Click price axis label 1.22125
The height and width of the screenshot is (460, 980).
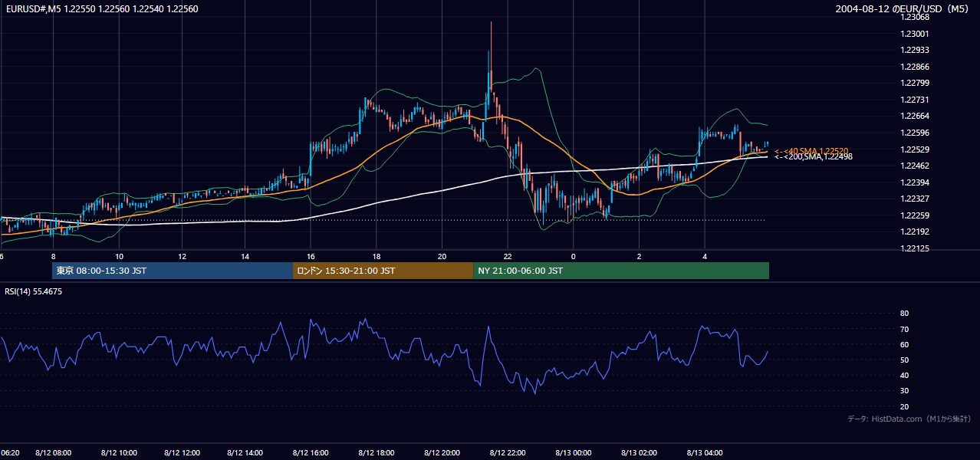914,248
